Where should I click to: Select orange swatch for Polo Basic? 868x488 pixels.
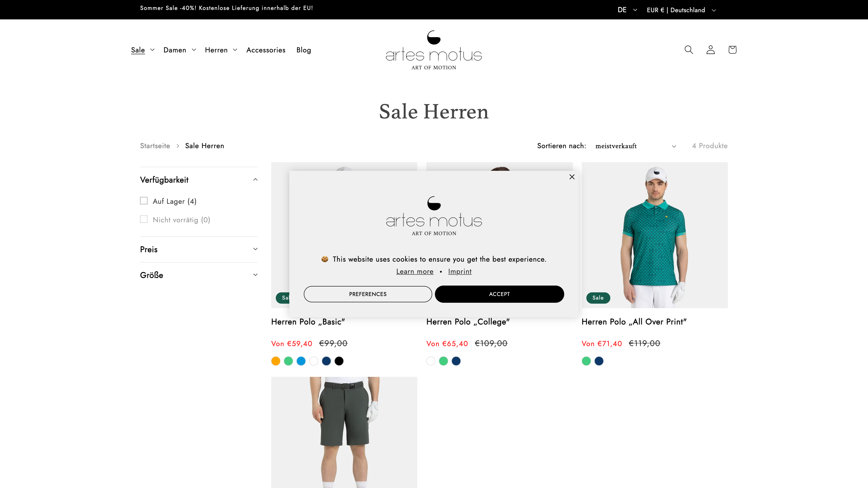coord(276,361)
